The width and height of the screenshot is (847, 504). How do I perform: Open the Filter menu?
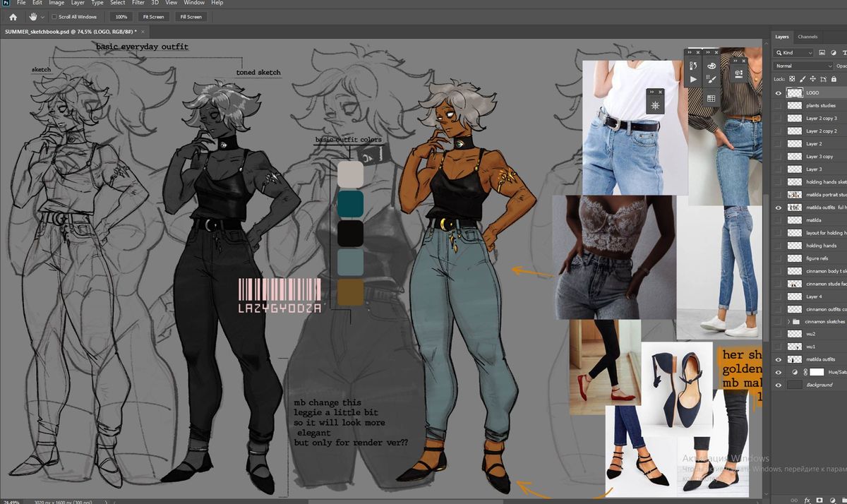pos(138,3)
